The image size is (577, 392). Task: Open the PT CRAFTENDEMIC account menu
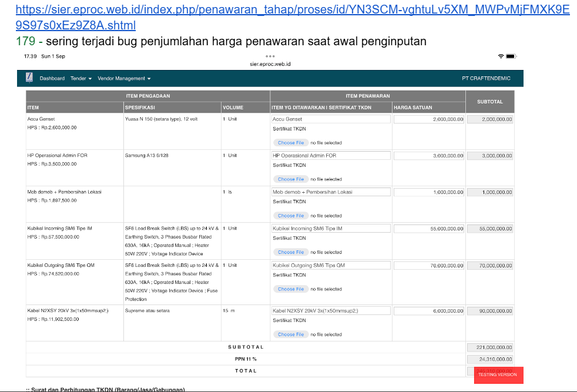click(486, 78)
